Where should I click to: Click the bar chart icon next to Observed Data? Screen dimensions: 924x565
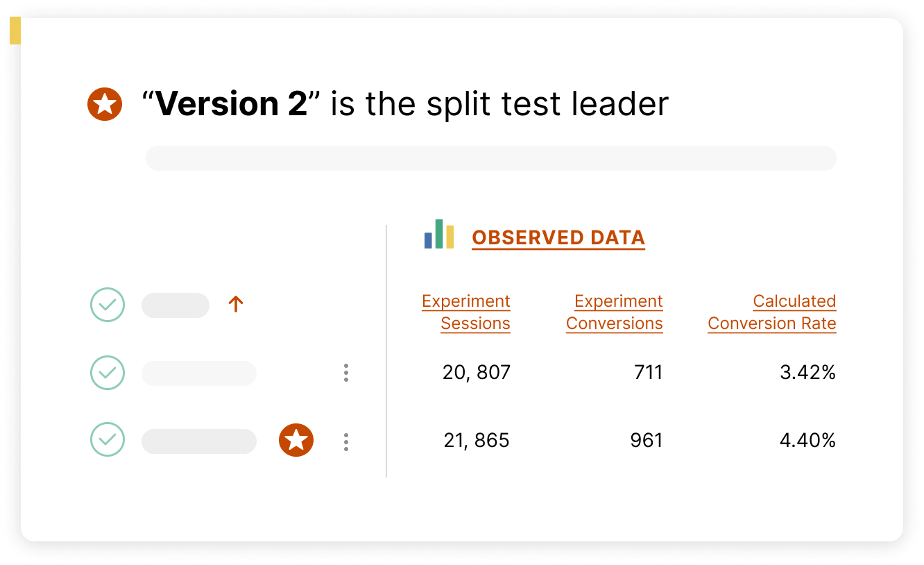coord(439,235)
